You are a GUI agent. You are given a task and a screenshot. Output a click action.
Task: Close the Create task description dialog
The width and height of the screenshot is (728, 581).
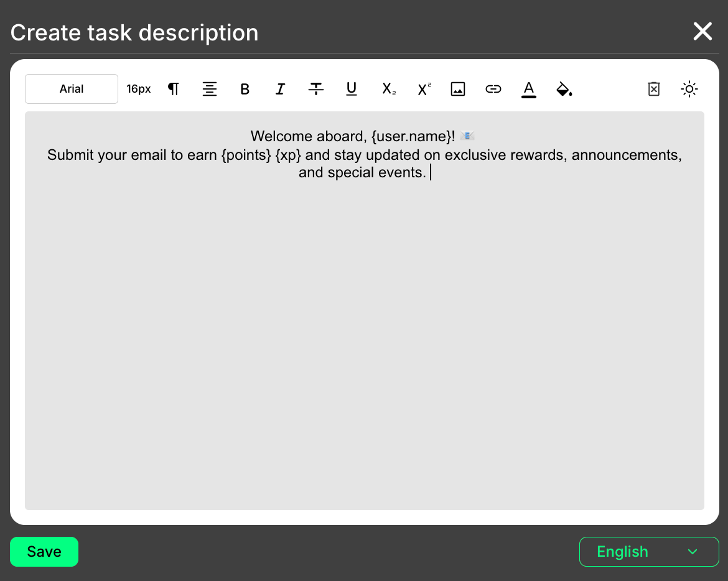coord(702,32)
